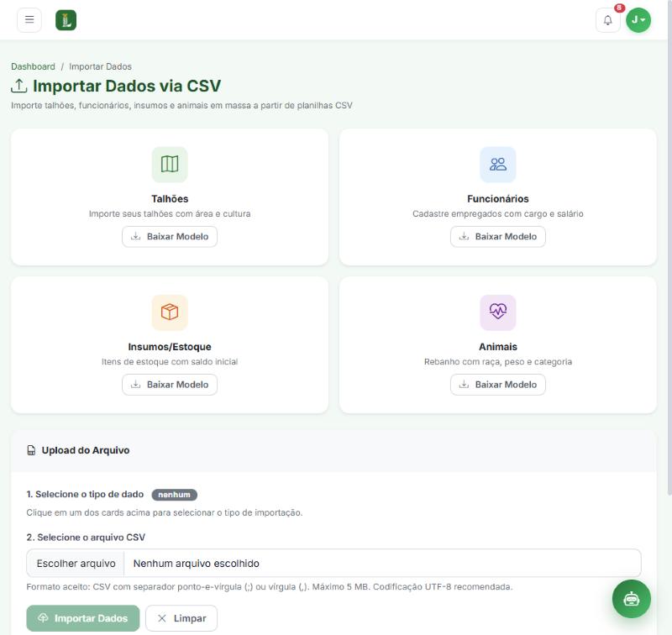This screenshot has height=635, width=672.
Task: Click the Talhões map icon
Action: click(x=170, y=165)
